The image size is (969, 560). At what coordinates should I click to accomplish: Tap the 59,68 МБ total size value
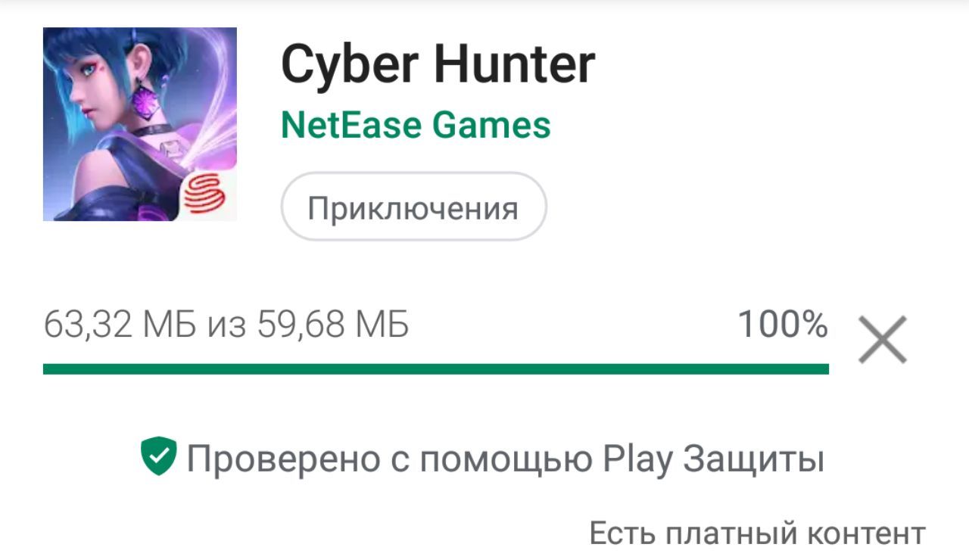coord(333,326)
